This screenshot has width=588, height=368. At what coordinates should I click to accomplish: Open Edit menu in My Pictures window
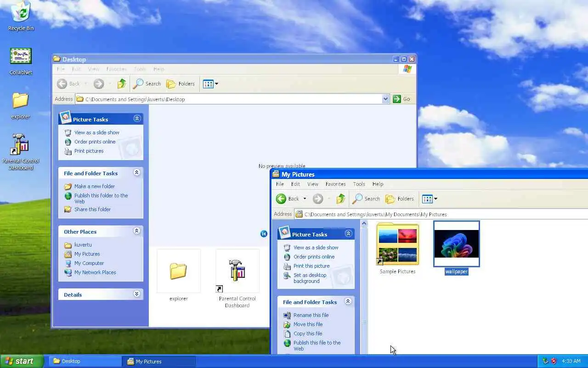tap(295, 184)
